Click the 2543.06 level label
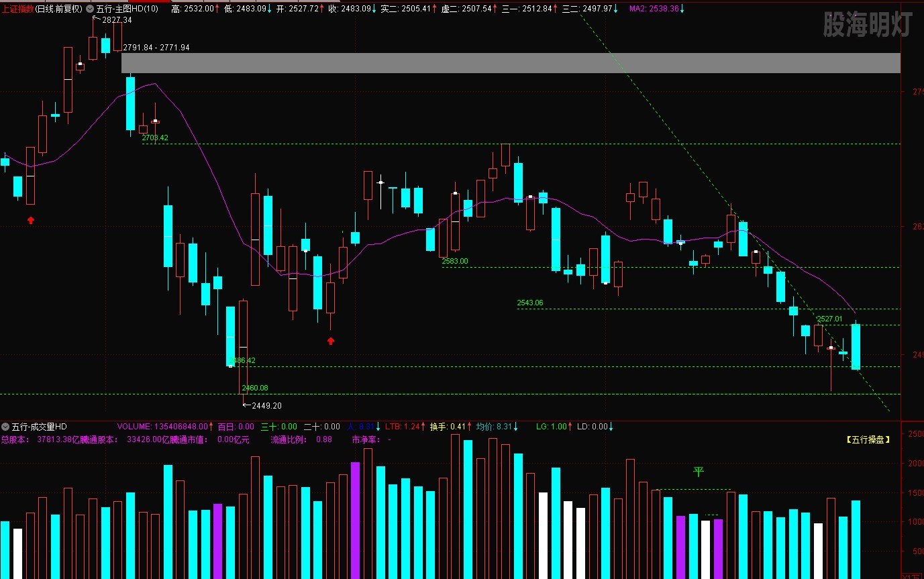924x579 pixels. (530, 303)
